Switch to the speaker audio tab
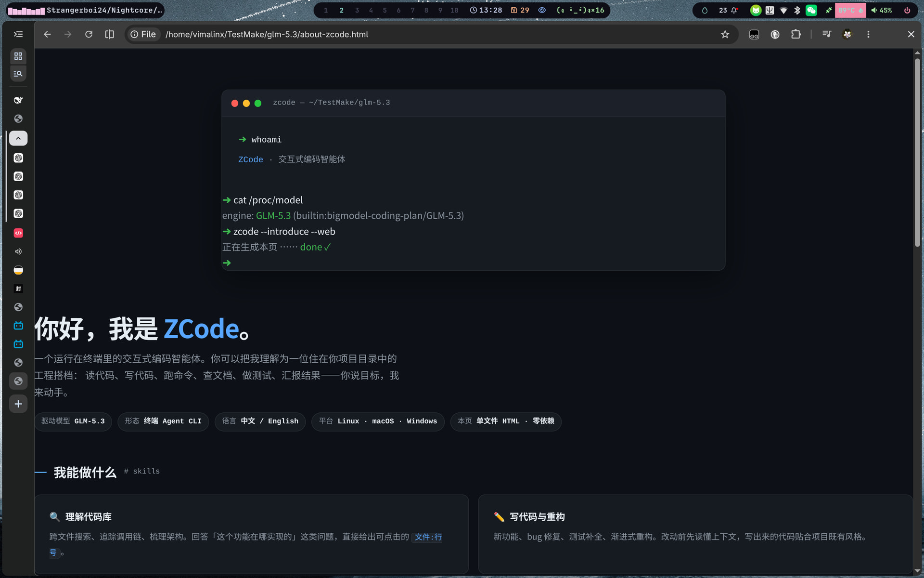The width and height of the screenshot is (924, 578). (18, 251)
